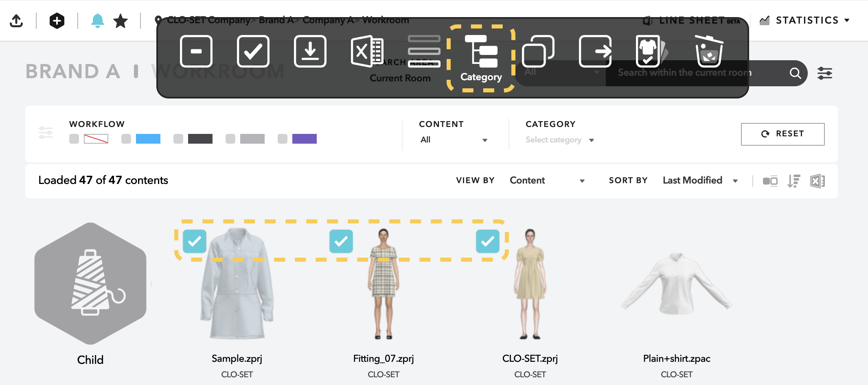Select the blue workflow color swatch

tap(148, 139)
